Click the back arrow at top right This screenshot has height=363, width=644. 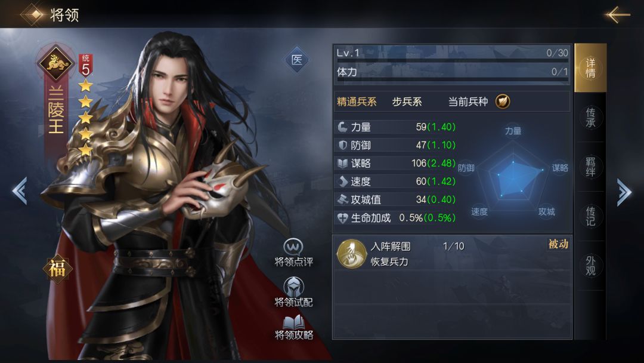click(x=617, y=14)
